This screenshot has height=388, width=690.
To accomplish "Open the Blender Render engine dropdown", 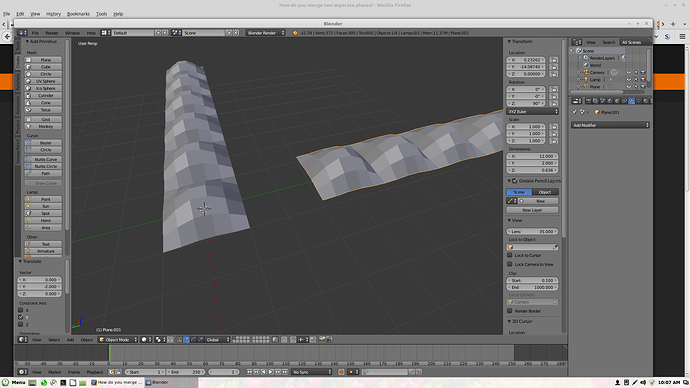I will (x=265, y=33).
